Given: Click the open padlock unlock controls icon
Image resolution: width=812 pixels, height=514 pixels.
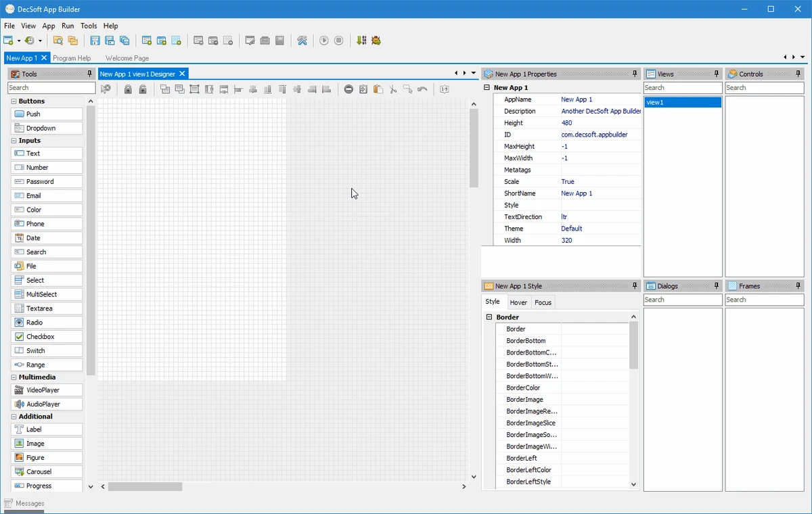Looking at the screenshot, I should coord(143,89).
